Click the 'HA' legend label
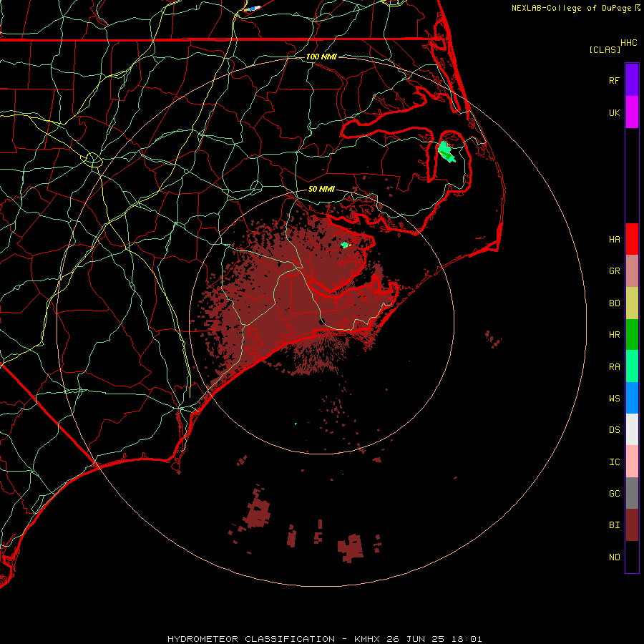The image size is (644, 644). point(615,240)
